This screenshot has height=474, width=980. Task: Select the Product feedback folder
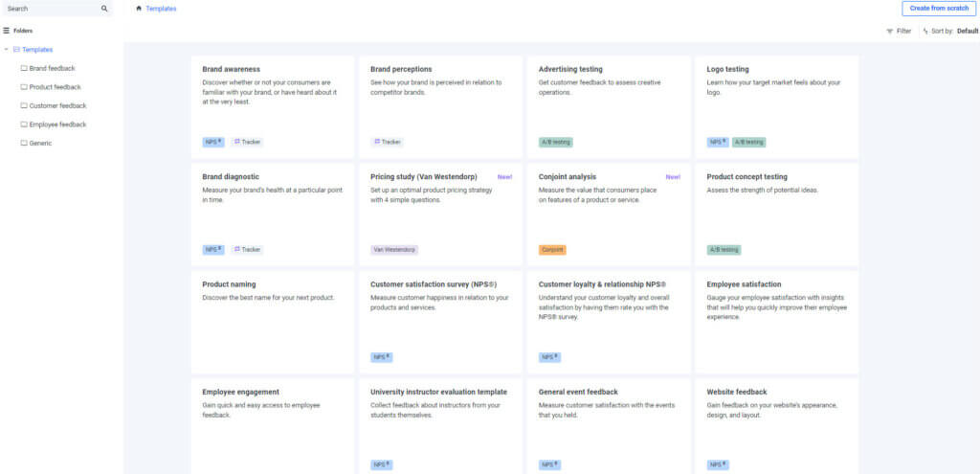pos(55,87)
